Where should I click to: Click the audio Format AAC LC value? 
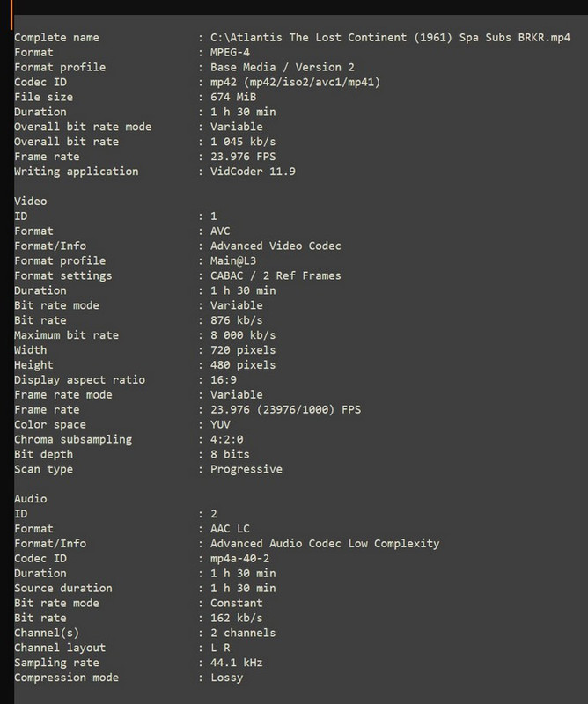pyautogui.click(x=230, y=529)
